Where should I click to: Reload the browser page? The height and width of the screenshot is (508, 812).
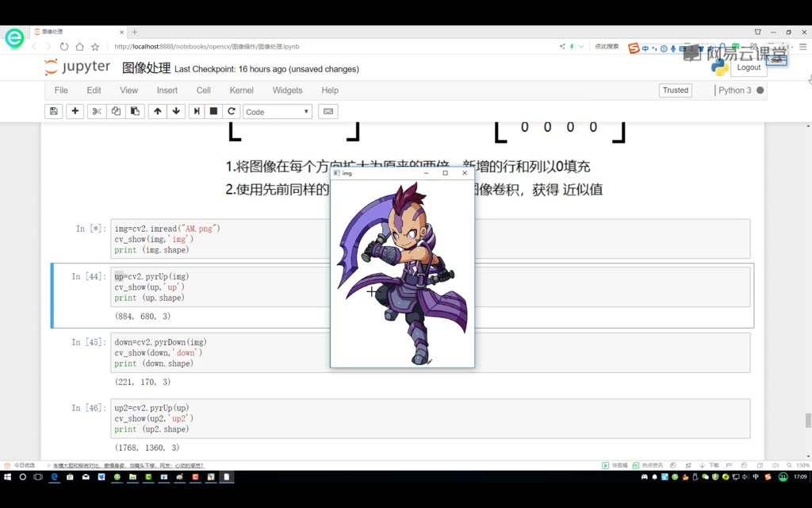point(63,47)
